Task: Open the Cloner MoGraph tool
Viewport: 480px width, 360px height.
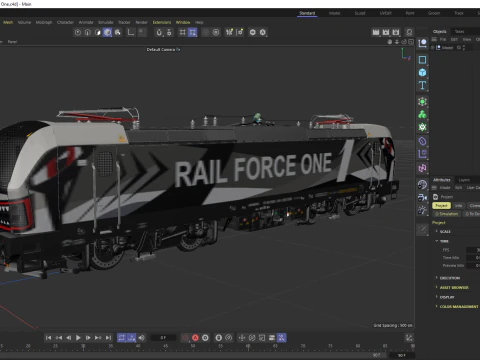Action: tap(422, 114)
